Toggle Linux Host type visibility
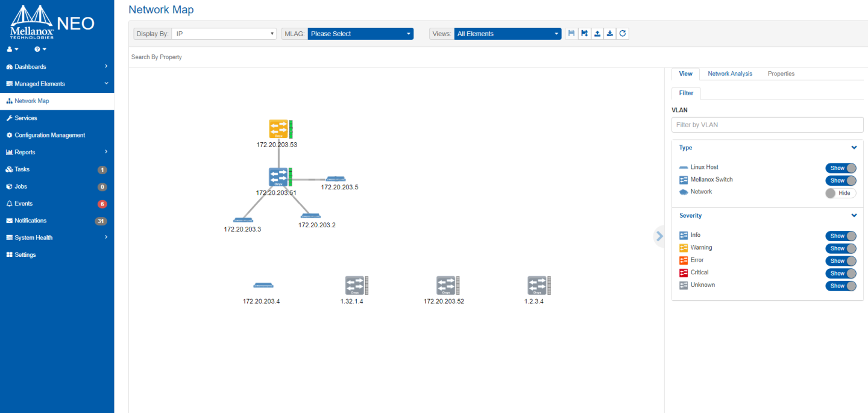 click(840, 168)
